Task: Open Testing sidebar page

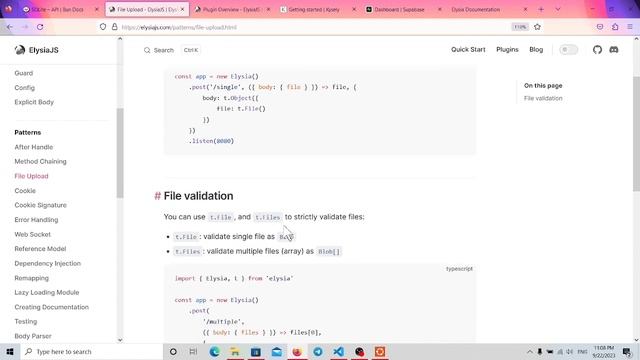Action: (x=26, y=322)
